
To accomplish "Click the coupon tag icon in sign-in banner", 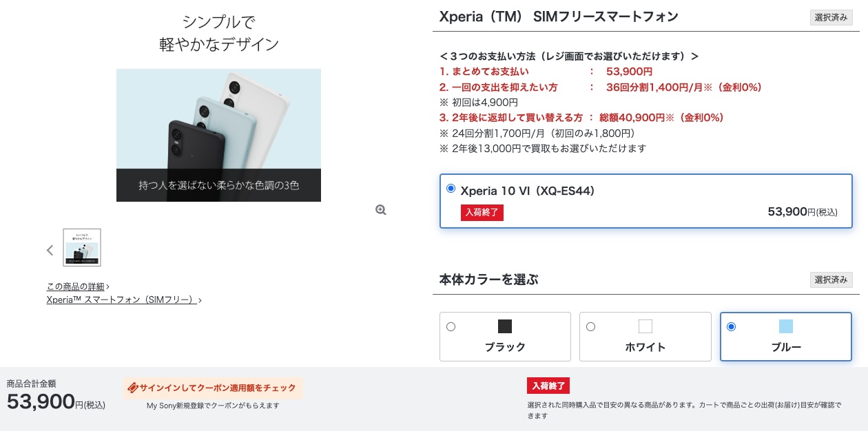I will (133, 388).
